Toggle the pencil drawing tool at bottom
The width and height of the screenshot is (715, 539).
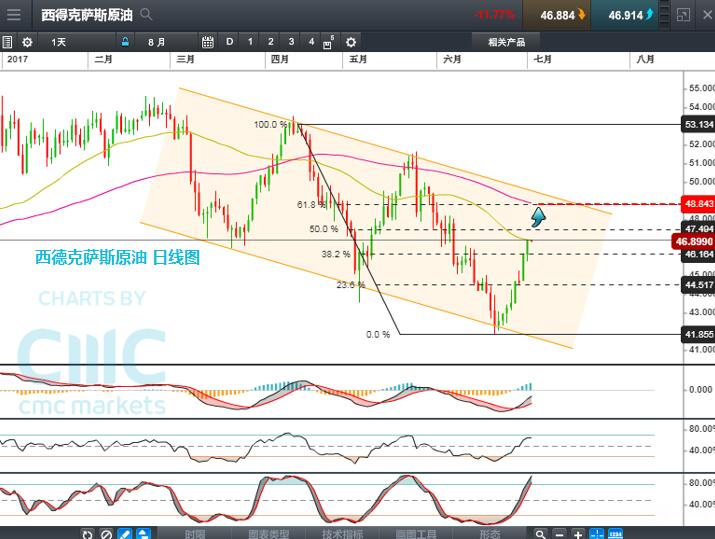(124, 533)
